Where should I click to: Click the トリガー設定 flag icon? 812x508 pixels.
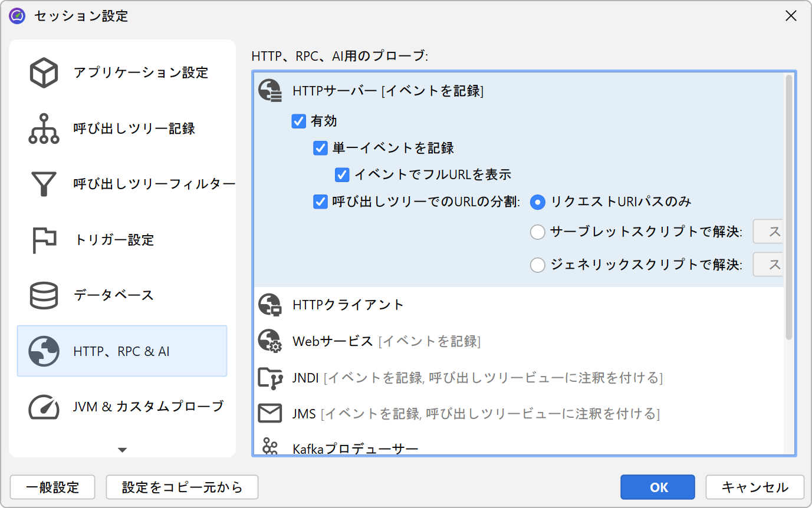44,239
